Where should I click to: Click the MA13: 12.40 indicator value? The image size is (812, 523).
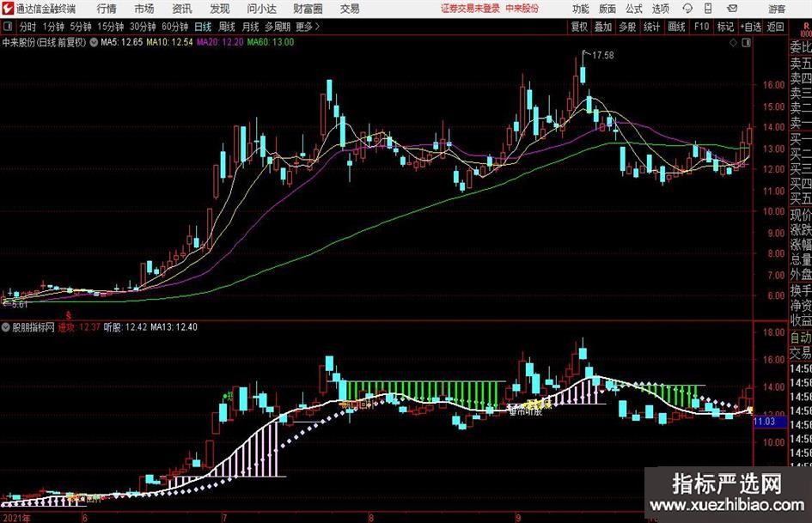coord(174,327)
